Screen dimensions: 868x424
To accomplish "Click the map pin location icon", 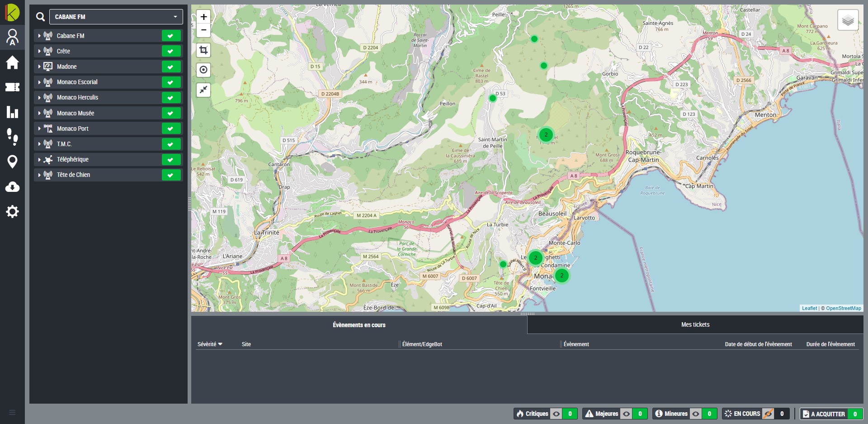I will [x=12, y=162].
